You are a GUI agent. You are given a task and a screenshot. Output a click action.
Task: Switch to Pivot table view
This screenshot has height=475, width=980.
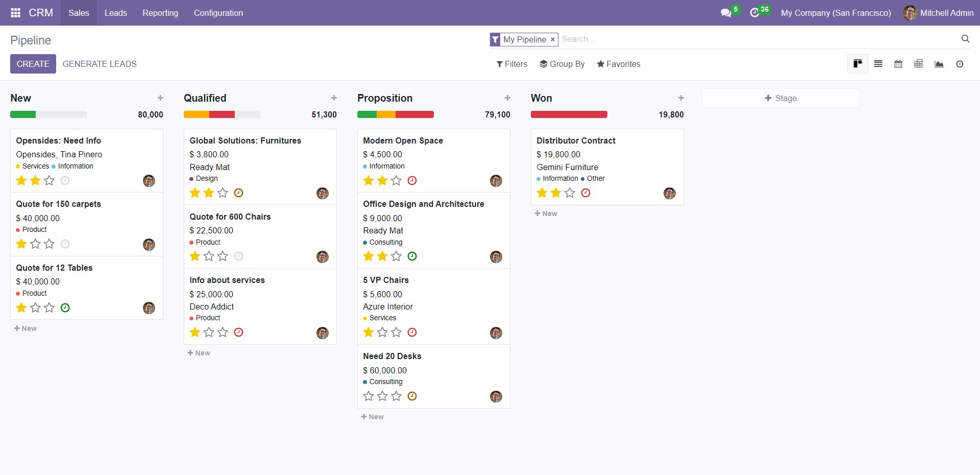tap(918, 64)
